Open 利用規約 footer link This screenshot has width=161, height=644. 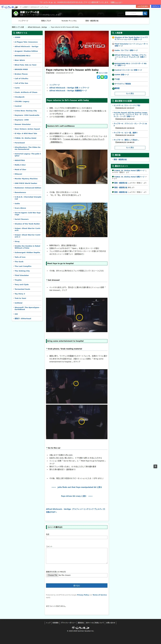click(x=55, y=623)
